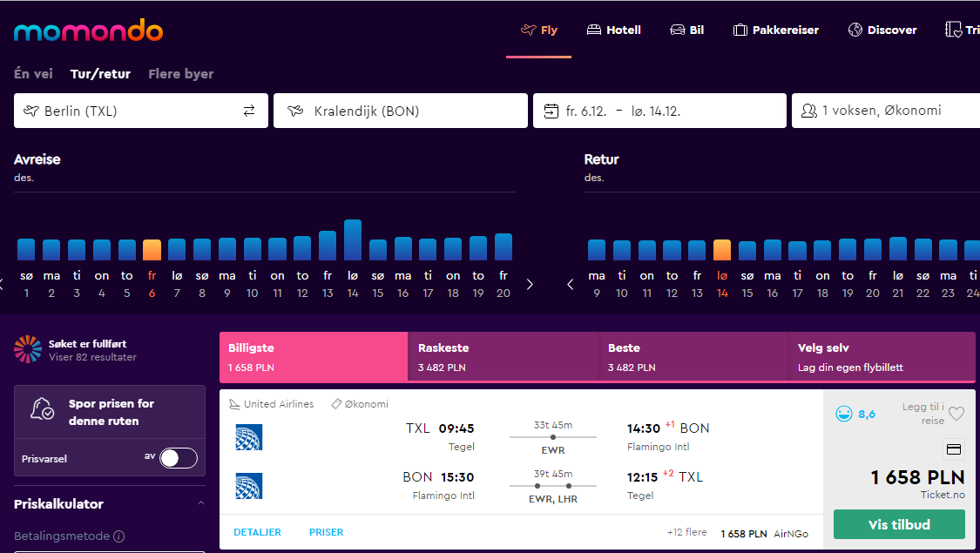The width and height of the screenshot is (980, 553).
Task: Click the Berlin (TXL) origin field
Action: click(x=140, y=111)
